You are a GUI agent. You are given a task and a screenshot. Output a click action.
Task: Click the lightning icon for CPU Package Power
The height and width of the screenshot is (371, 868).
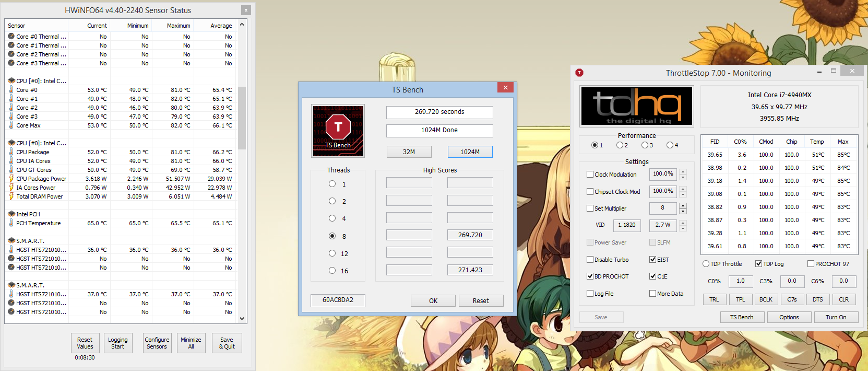coord(11,179)
